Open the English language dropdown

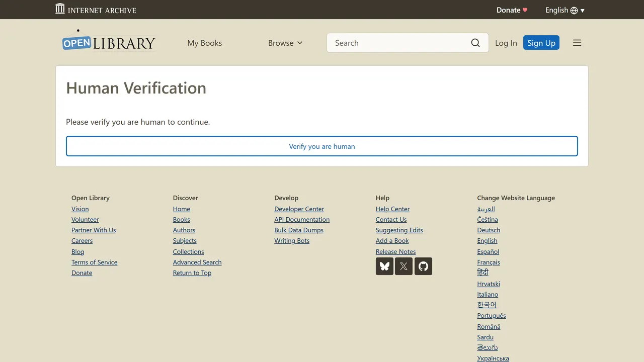coord(565,10)
